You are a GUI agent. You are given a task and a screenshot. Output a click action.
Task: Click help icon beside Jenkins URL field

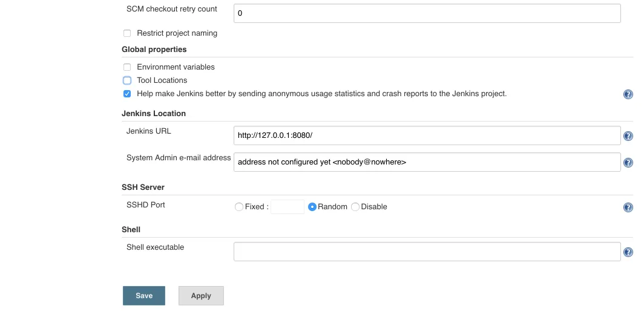pyautogui.click(x=628, y=137)
